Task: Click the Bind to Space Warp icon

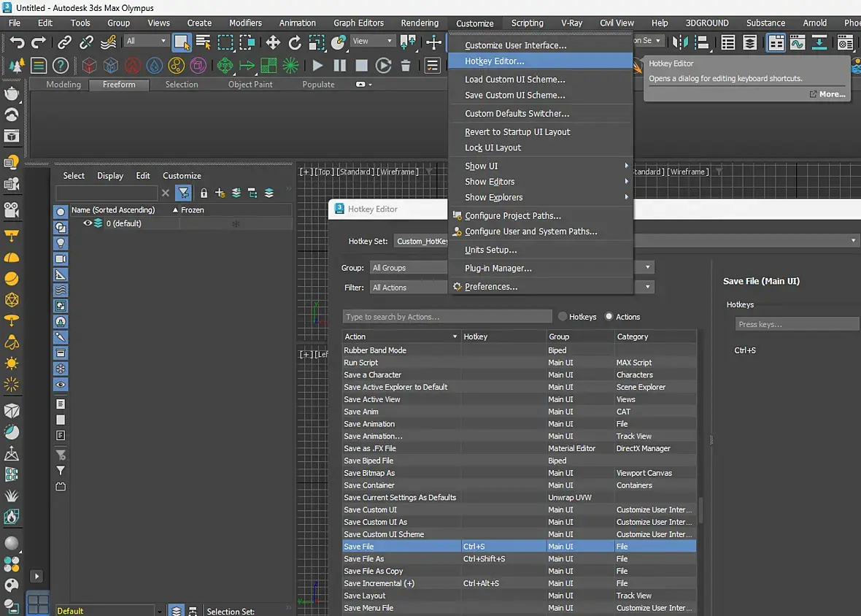Action: (109, 42)
